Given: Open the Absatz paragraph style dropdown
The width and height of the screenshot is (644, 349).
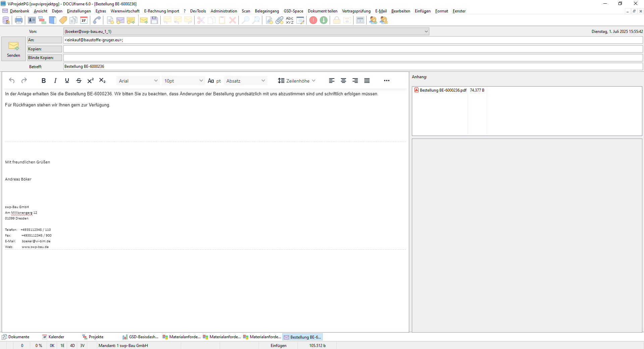Looking at the screenshot, I should coord(246,81).
